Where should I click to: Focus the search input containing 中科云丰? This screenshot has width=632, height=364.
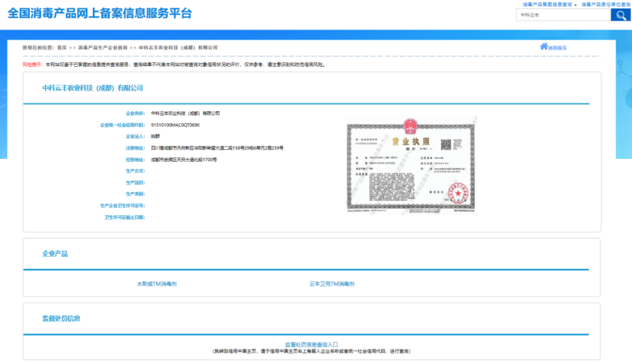click(564, 15)
